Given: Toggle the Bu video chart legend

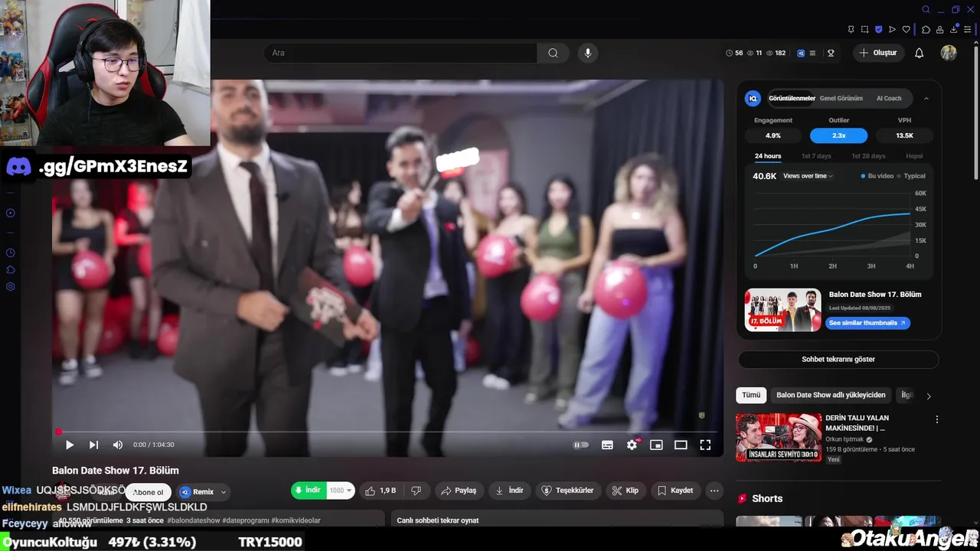Looking at the screenshot, I should pyautogui.click(x=877, y=176).
